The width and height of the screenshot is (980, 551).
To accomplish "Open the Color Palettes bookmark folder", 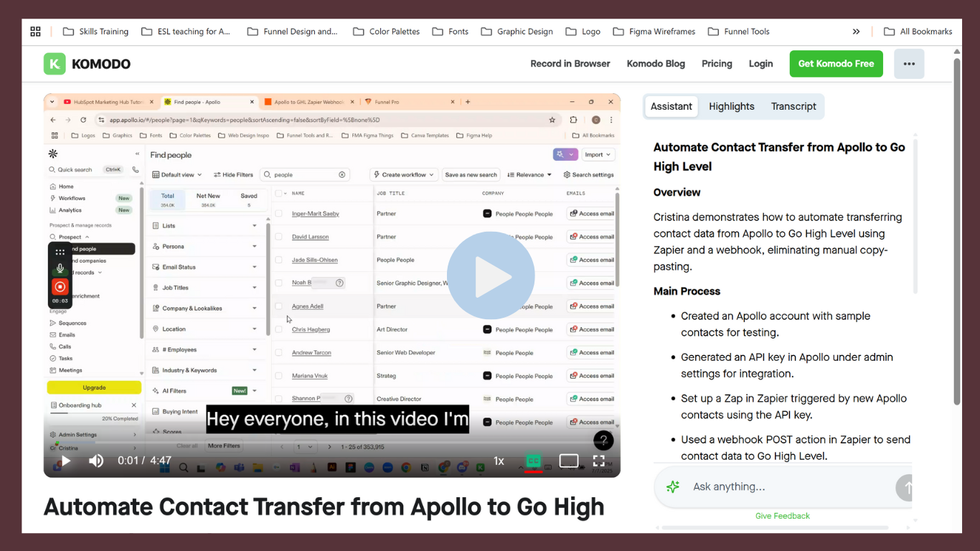I will point(386,32).
